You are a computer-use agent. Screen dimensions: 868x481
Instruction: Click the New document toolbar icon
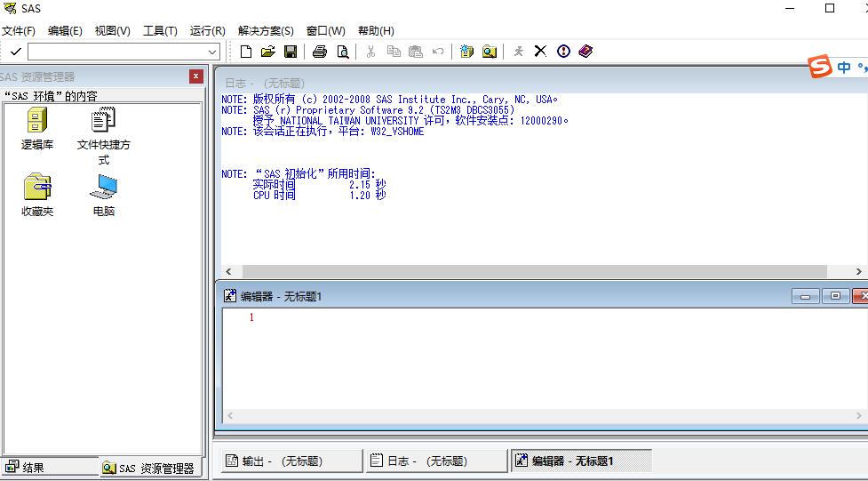(246, 52)
